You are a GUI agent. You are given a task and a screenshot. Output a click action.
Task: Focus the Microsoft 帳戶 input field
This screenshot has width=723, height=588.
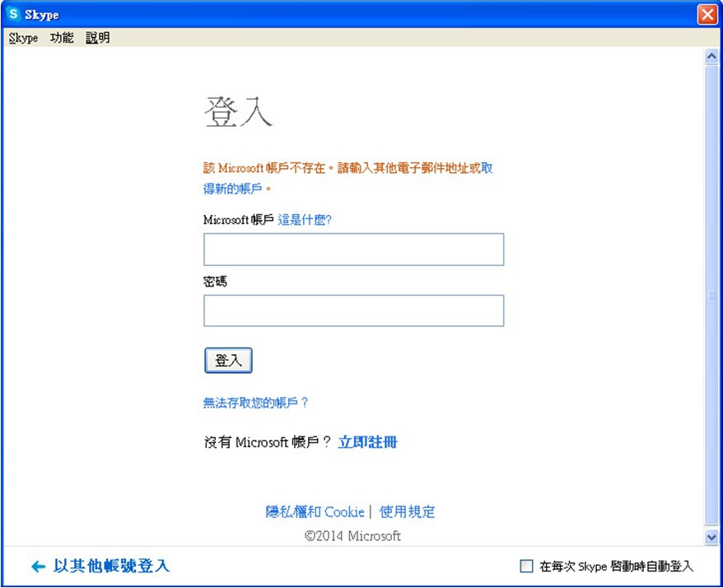[353, 249]
